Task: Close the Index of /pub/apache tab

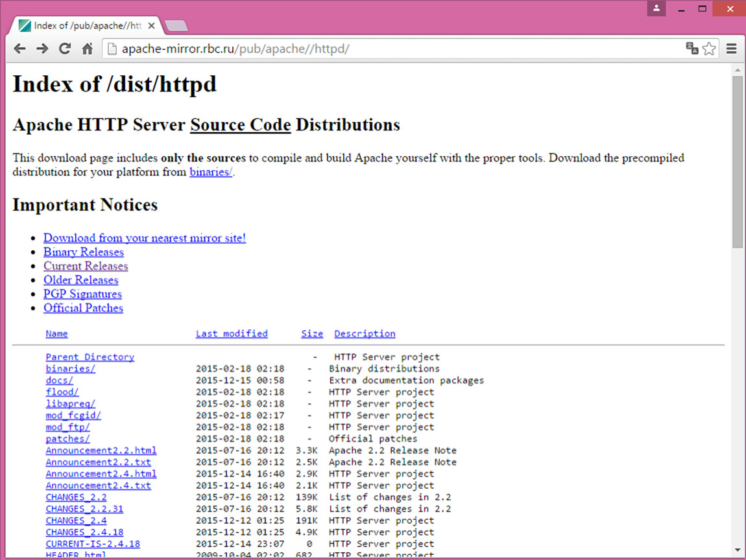Action: [152, 26]
